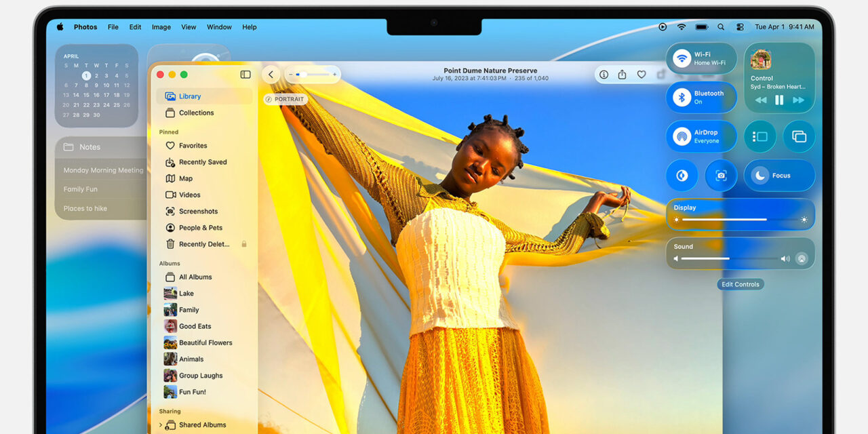868x434 pixels.
Task: Click Edit Controls button
Action: tap(741, 284)
